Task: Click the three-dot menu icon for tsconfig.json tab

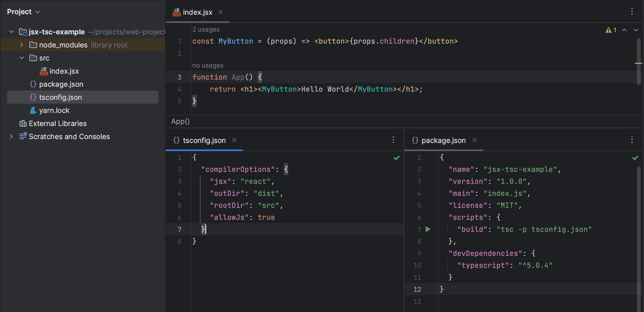Action: click(393, 140)
